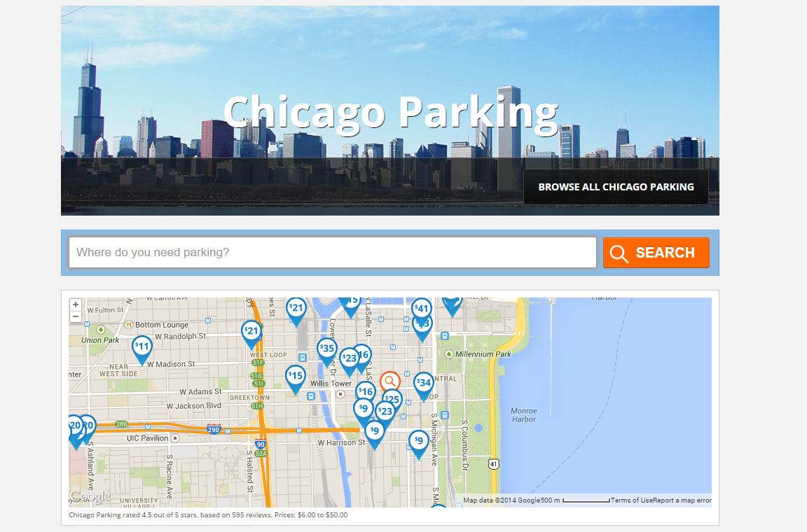Click the I-290 highway shield
The height and width of the screenshot is (532, 807).
click(x=213, y=430)
